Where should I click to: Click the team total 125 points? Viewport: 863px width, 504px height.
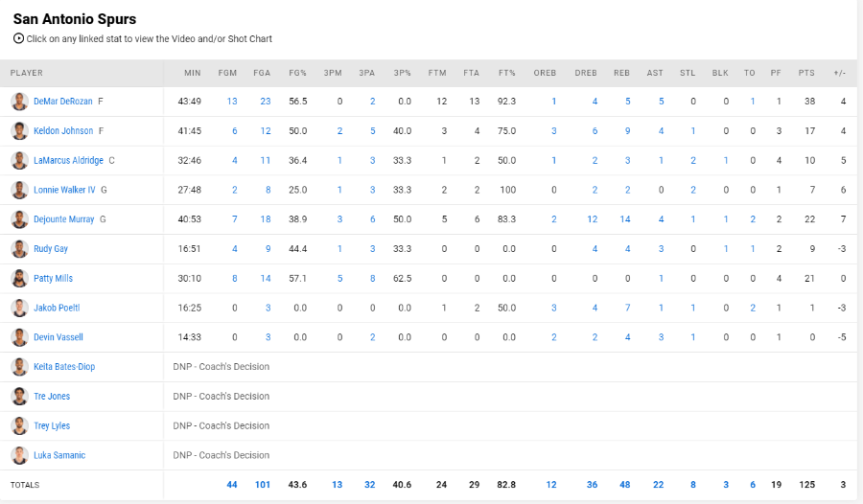coord(806,485)
